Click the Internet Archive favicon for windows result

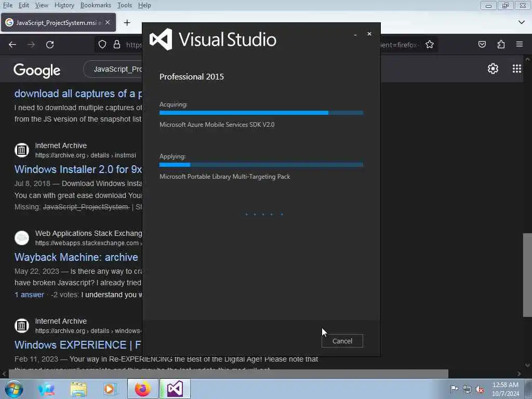click(x=22, y=325)
